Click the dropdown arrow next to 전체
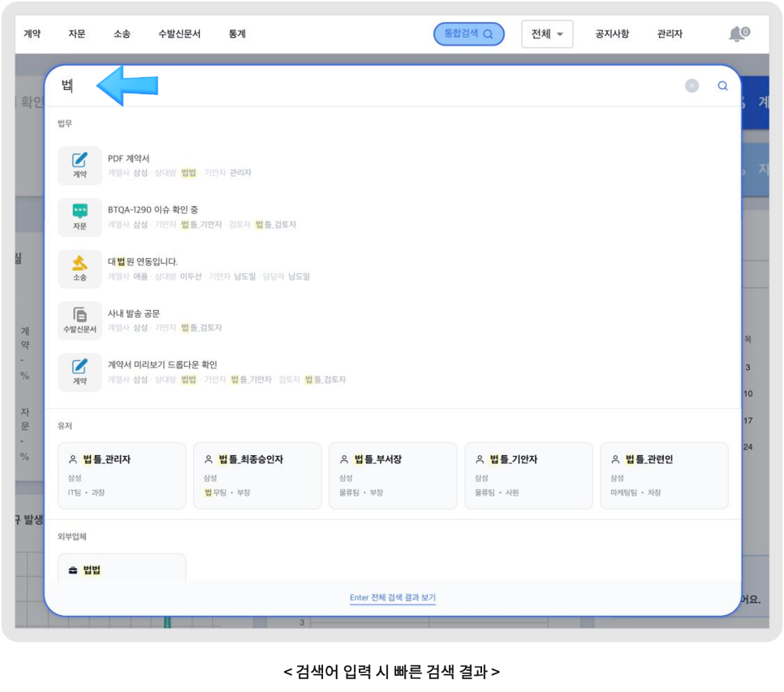784x692 pixels. click(x=560, y=34)
